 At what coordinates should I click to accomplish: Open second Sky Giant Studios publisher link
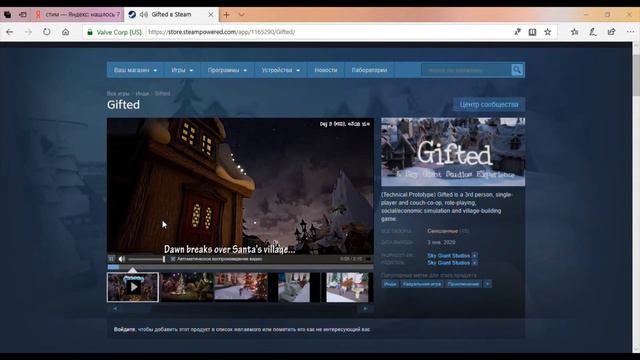click(448, 263)
